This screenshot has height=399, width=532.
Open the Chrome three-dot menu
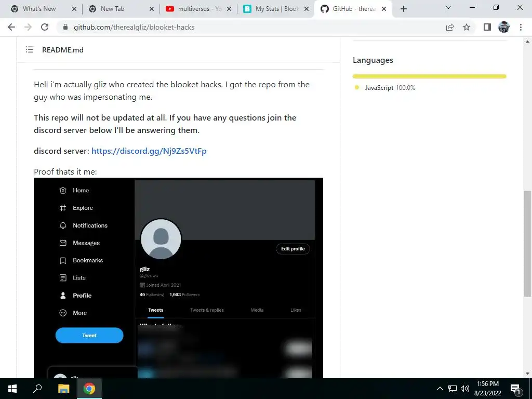tap(521, 27)
